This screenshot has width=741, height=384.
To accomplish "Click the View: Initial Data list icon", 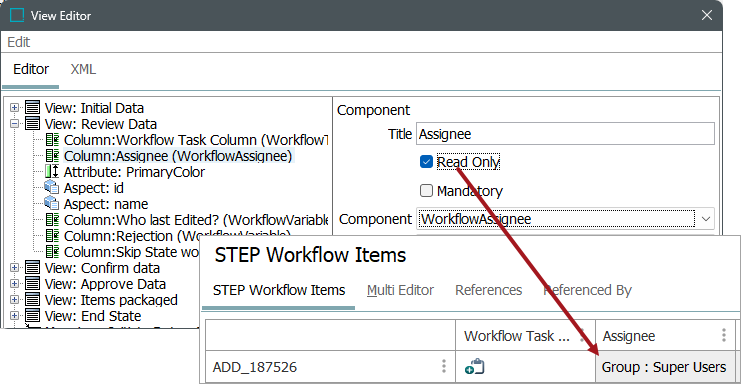I will (x=32, y=108).
